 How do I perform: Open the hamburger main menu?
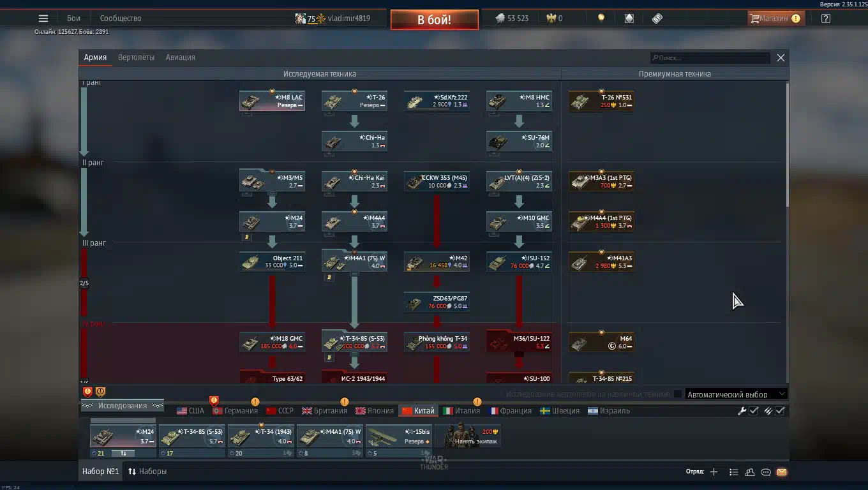tap(43, 19)
